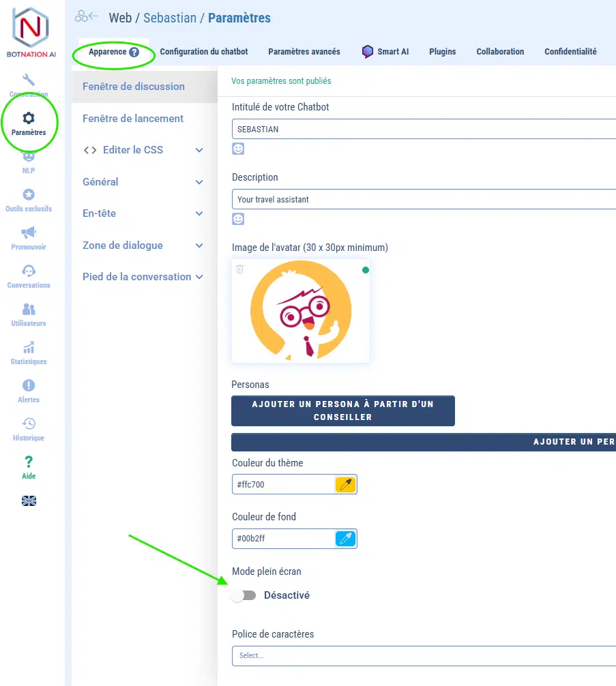Open the Couleur de fond blue color picker
616x686 pixels.
(346, 539)
